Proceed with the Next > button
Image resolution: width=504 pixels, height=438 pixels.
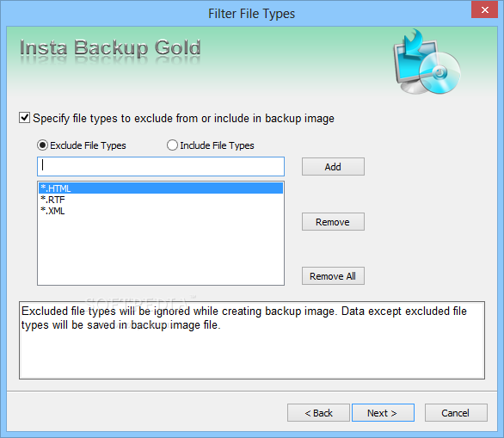tap(383, 412)
